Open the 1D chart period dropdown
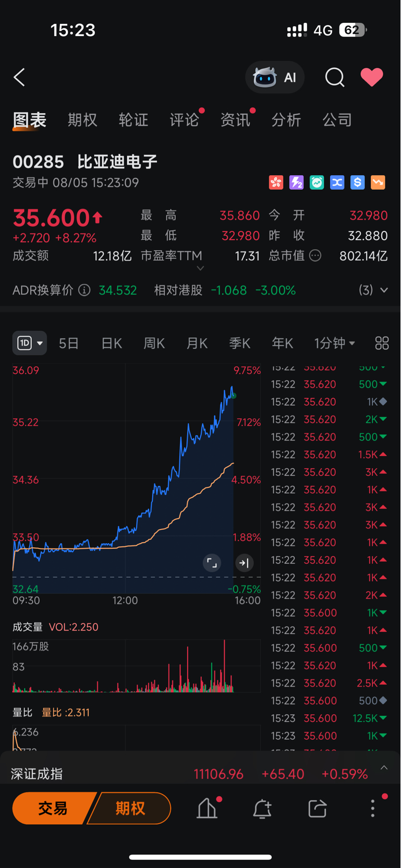Screen dimensions: 401x868 30,343
